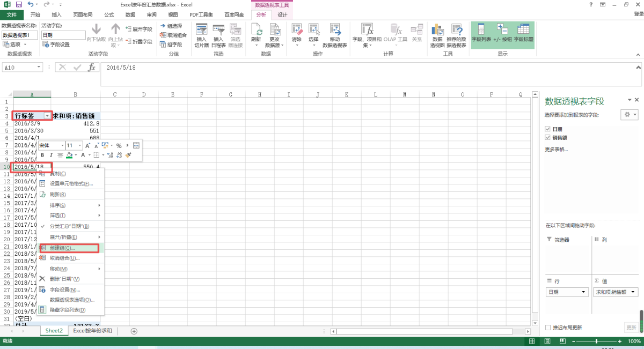The height and width of the screenshot is (349, 644).
Task: Expand 日期 dropdown in rows area
Action: 584,292
